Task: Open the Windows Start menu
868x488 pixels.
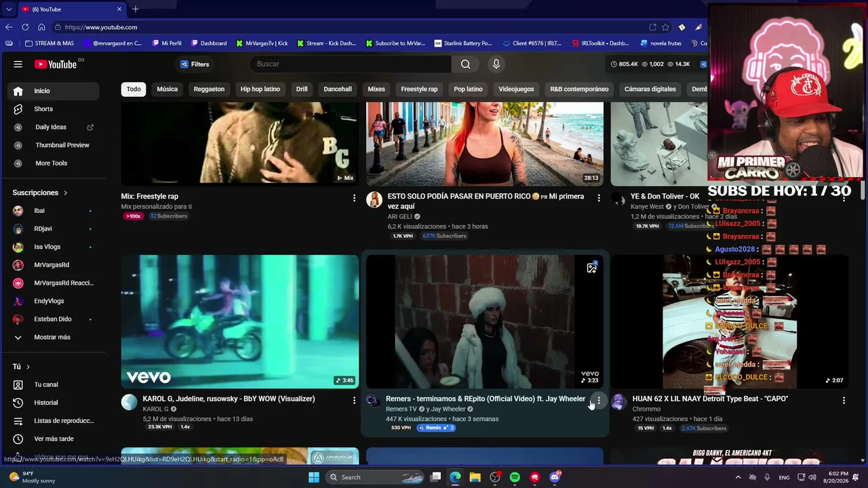Action: click(x=314, y=477)
